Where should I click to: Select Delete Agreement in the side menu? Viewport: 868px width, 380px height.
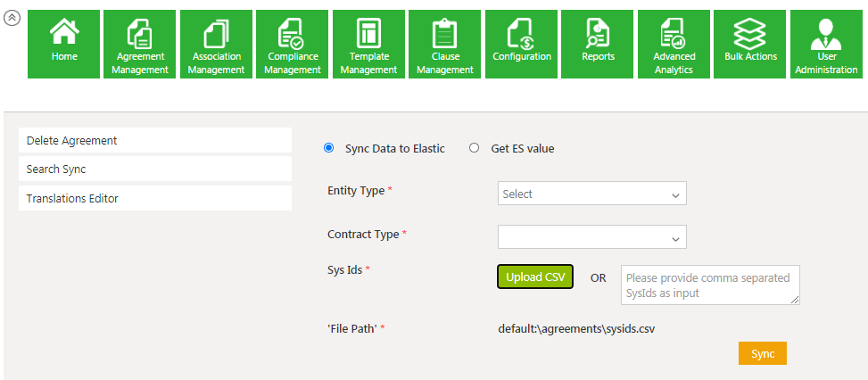[154, 140]
